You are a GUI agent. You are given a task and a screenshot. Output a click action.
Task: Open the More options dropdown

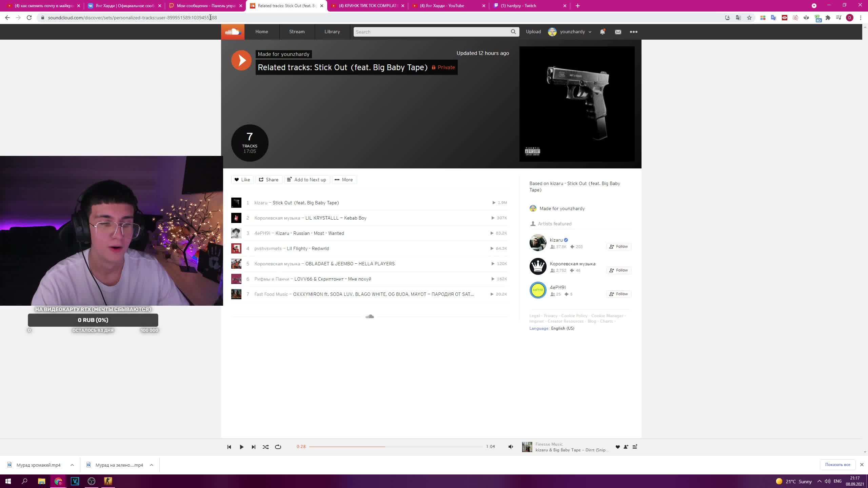(344, 180)
